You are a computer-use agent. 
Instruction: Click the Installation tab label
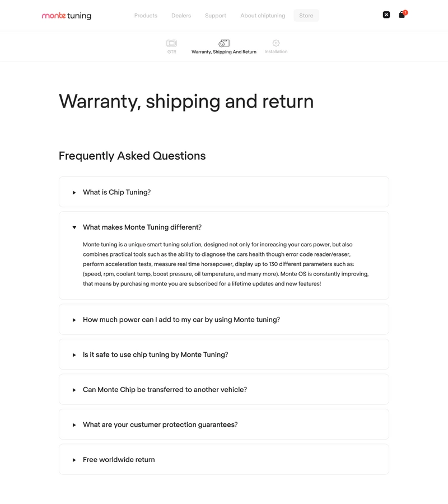click(276, 52)
